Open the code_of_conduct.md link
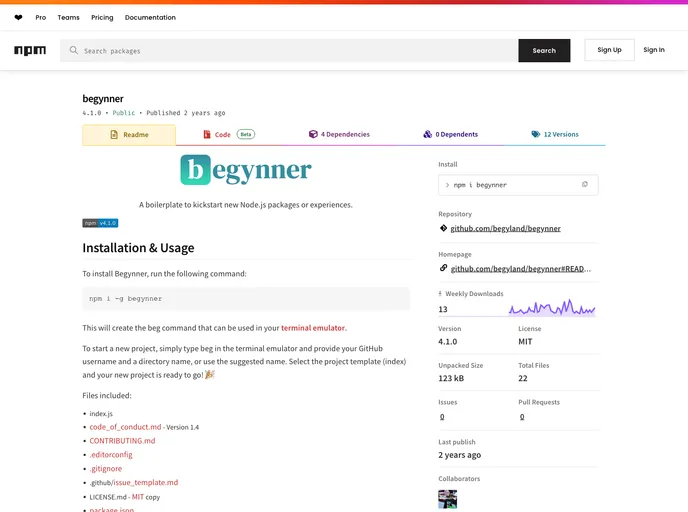 (125, 427)
